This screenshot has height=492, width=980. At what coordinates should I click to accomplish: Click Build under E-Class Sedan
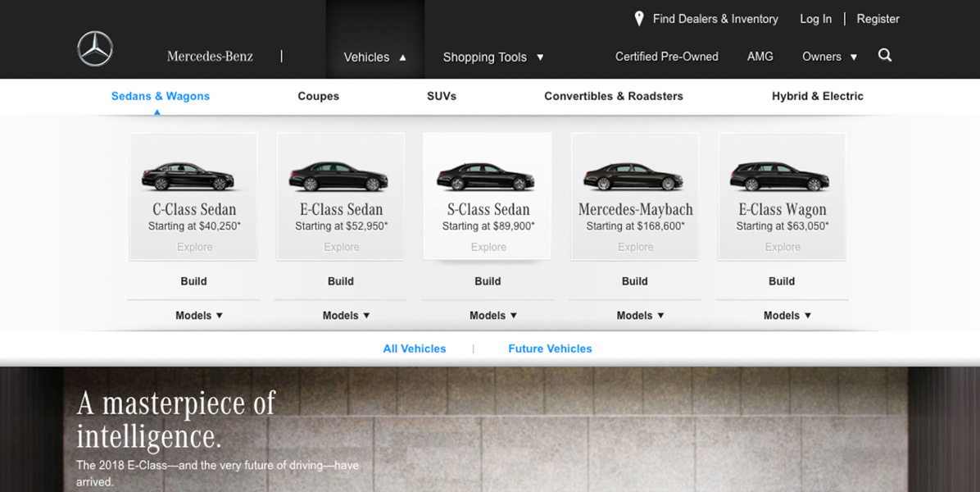tap(341, 281)
